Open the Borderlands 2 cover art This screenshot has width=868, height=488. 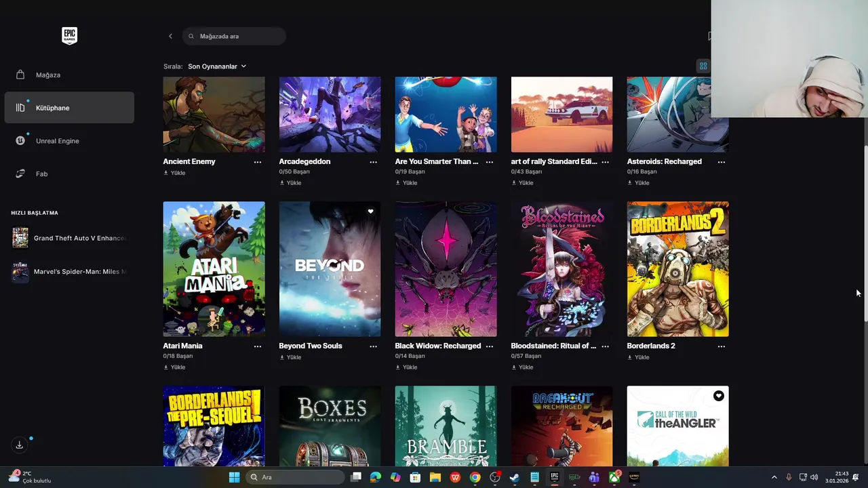[677, 269]
